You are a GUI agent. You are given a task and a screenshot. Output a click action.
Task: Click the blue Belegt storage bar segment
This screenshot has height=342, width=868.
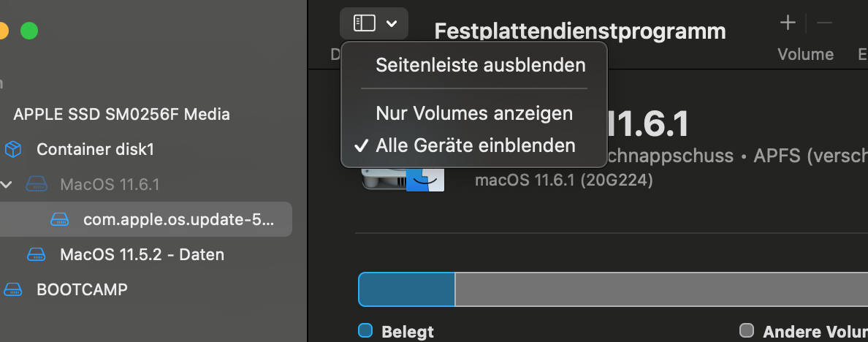tap(406, 289)
